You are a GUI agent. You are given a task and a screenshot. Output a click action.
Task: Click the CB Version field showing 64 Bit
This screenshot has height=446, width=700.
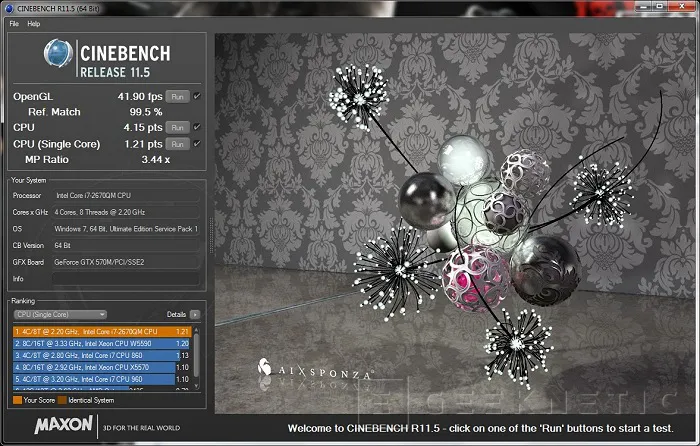click(126, 245)
